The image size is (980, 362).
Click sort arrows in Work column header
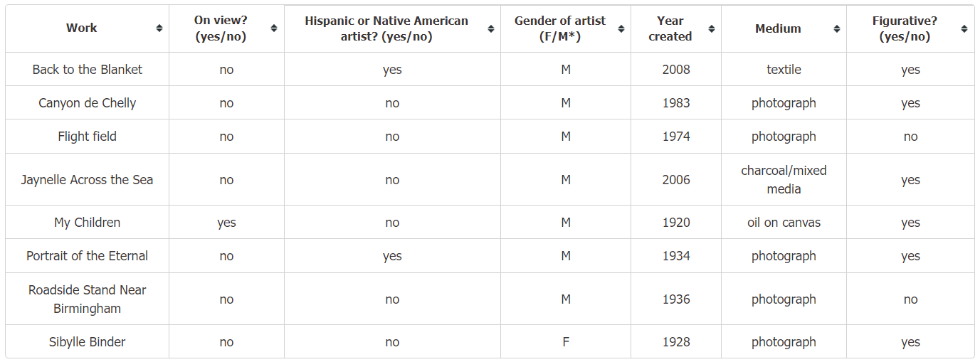coord(159,28)
